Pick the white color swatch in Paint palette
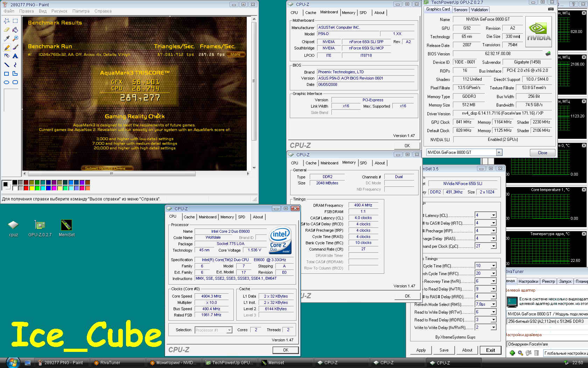This screenshot has width=588, height=368. (15, 188)
